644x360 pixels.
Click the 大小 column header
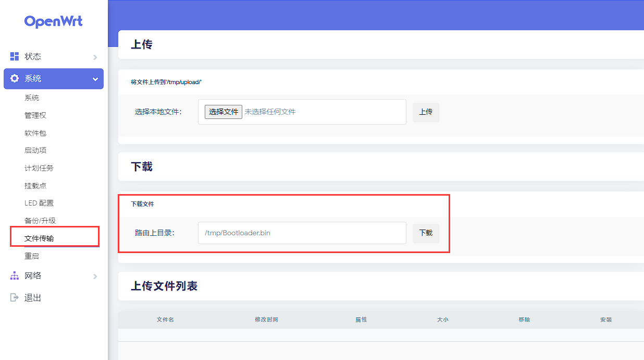click(442, 319)
